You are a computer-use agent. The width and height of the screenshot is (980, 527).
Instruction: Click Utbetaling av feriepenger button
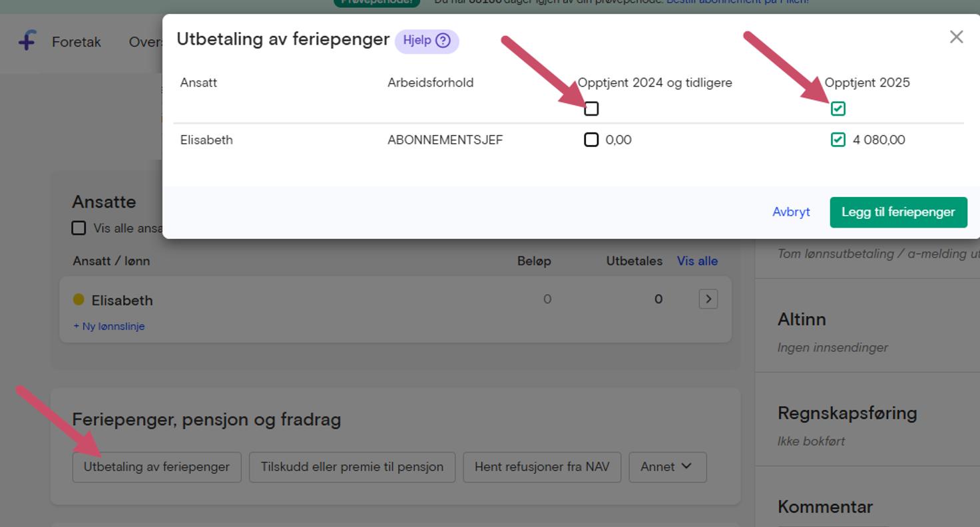pyautogui.click(x=156, y=467)
